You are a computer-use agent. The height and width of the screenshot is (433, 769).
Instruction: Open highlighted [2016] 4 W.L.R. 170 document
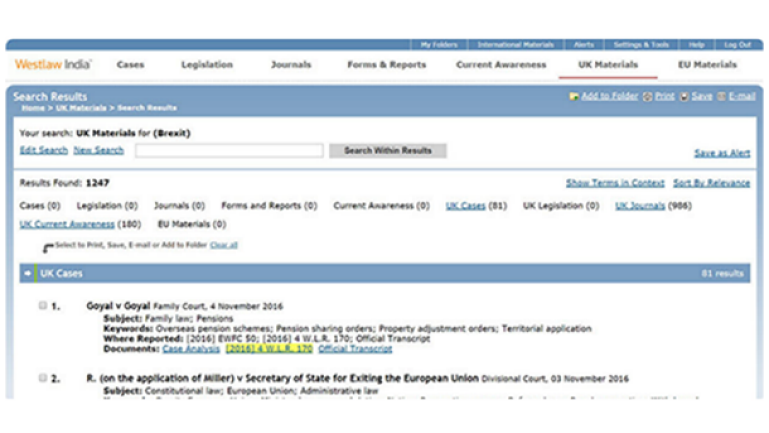point(269,349)
